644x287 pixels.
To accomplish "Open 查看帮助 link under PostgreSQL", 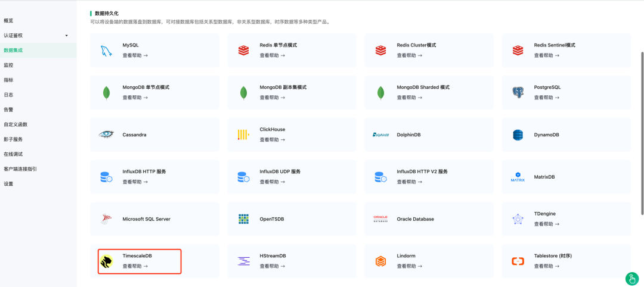I will 546,98.
